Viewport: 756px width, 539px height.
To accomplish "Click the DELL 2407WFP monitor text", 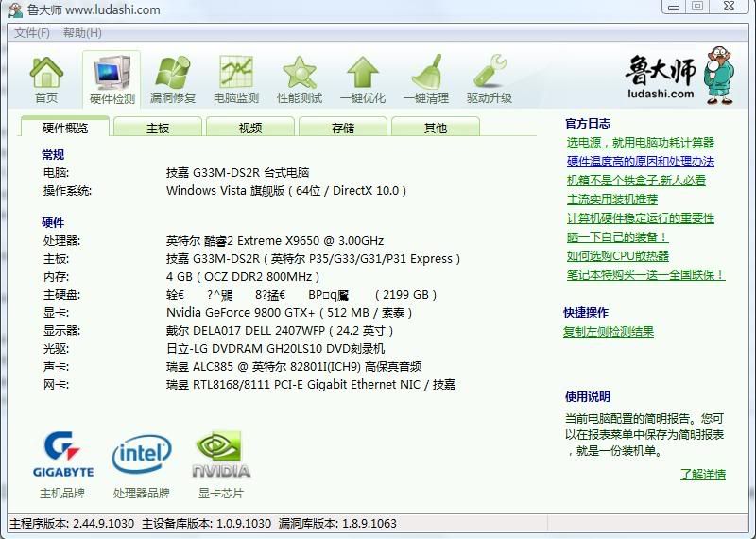I will [280, 331].
